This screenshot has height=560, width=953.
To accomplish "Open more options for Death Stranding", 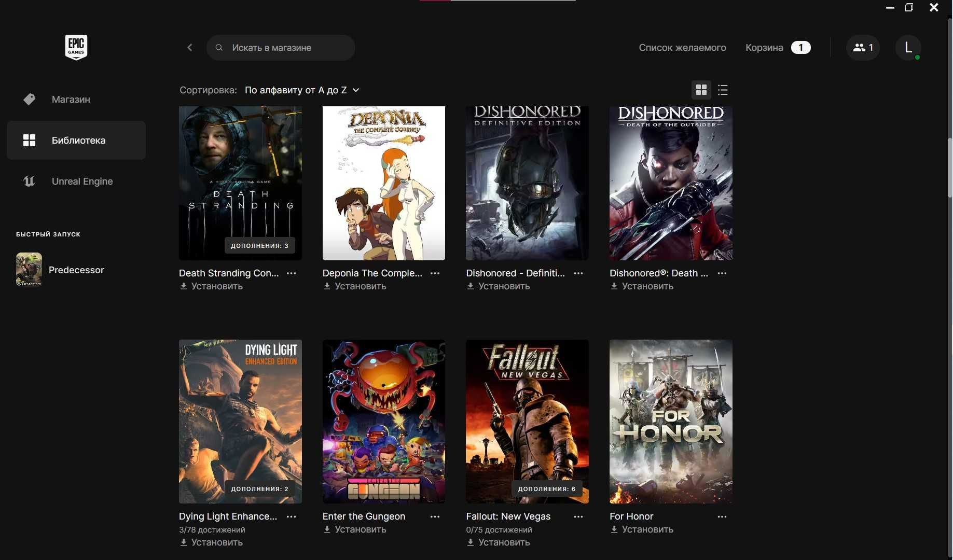I will 292,273.
